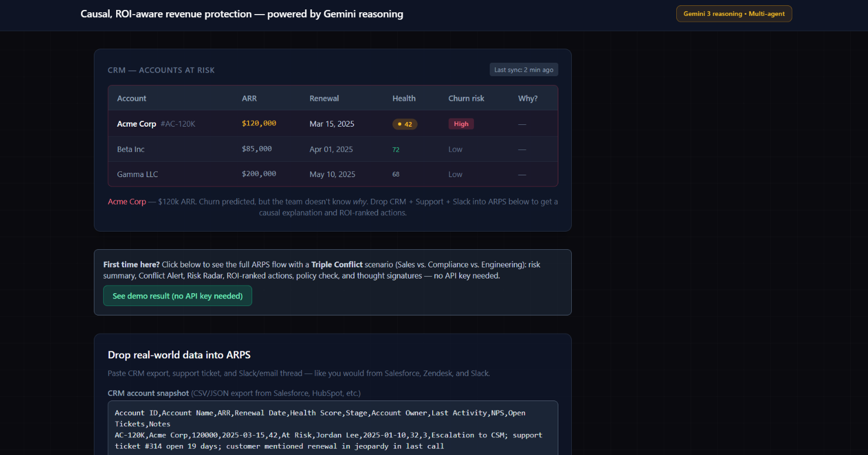This screenshot has height=455, width=868.
Task: Click Acme Corp health score 42 badge
Action: 405,124
